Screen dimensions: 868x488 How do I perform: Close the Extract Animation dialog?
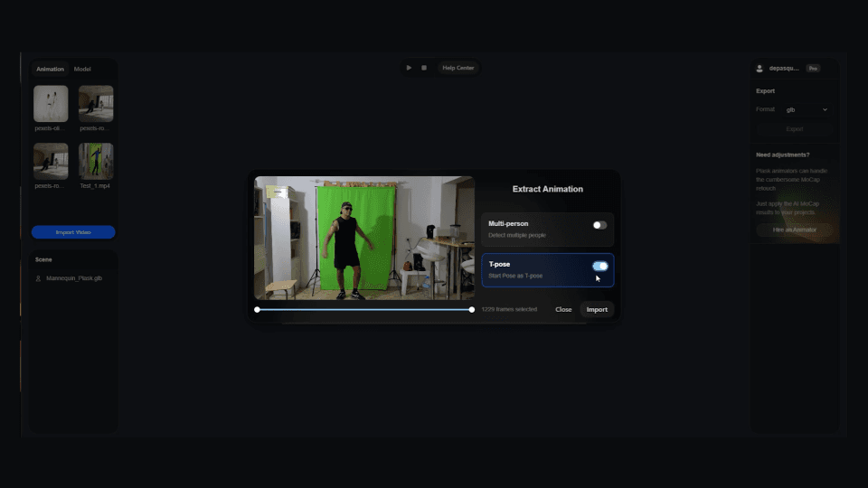[563, 309]
